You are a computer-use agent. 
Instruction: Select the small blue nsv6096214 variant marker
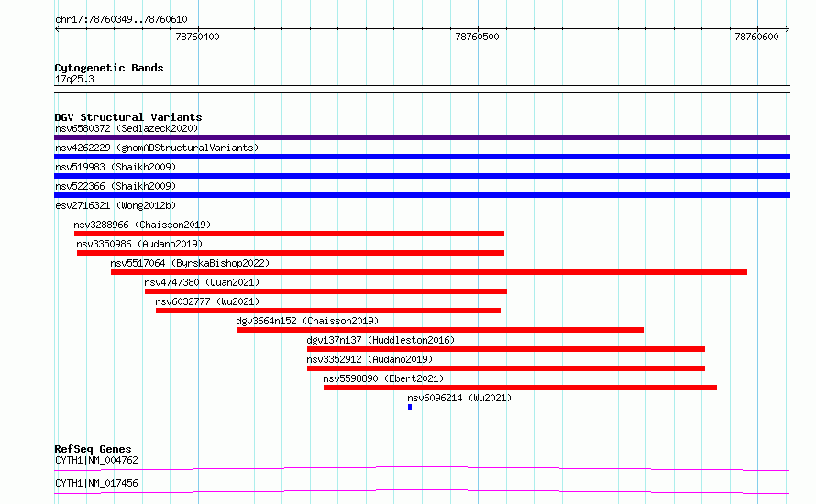(410, 407)
